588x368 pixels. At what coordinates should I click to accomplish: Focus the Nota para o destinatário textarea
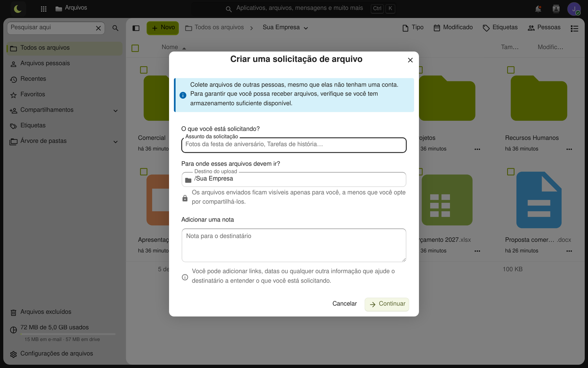(x=294, y=245)
